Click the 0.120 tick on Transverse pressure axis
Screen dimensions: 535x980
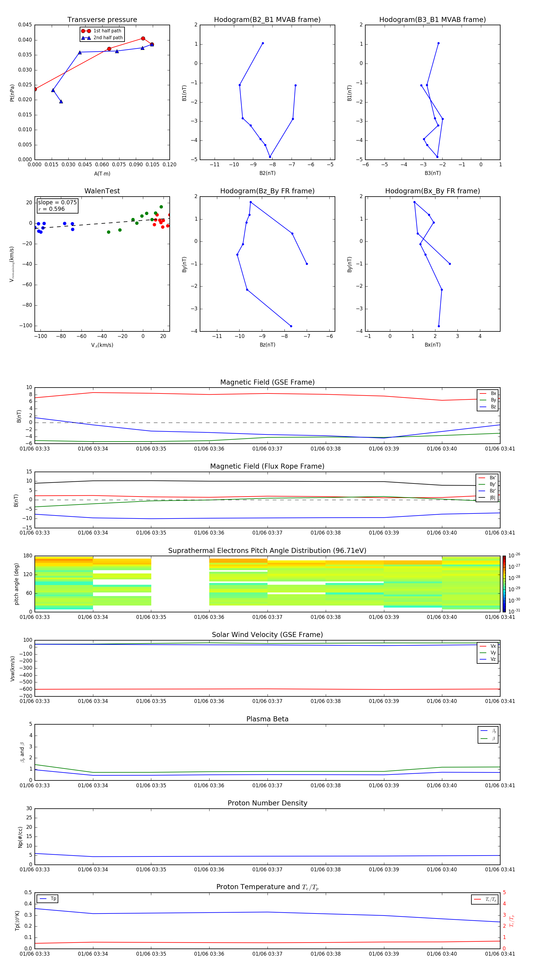point(169,165)
